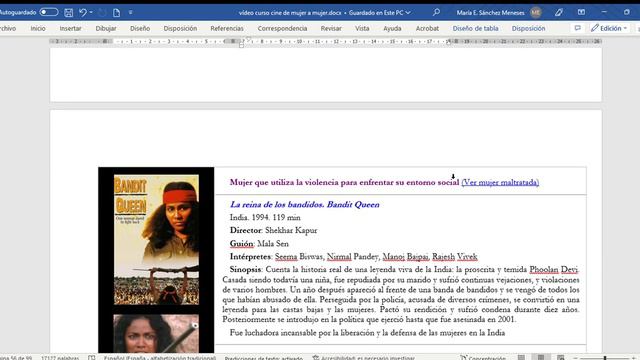Open the table Disposición contextual tab
The image size is (640, 360).
(529, 28)
